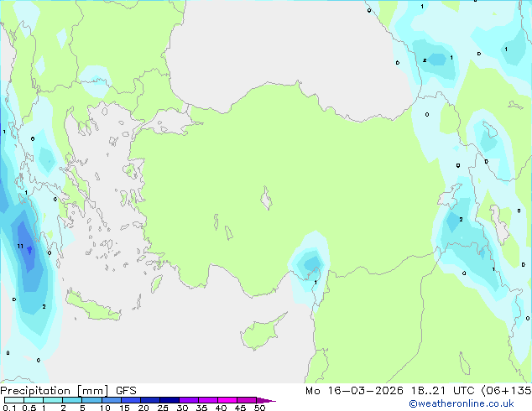Screen dimensions: 532x411
Task: Click the '25' legend scale label
Action: click(x=163, y=408)
